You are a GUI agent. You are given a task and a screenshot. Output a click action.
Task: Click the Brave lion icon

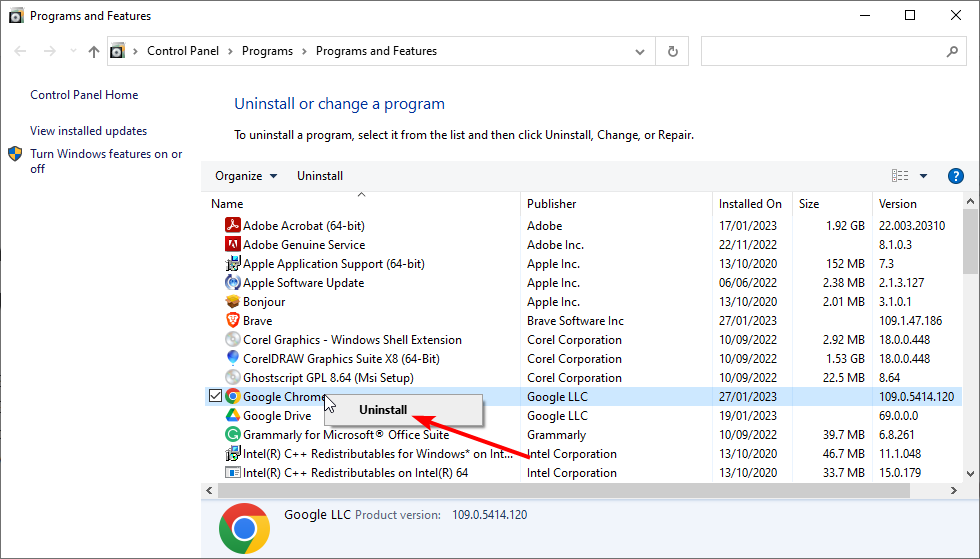pos(232,320)
